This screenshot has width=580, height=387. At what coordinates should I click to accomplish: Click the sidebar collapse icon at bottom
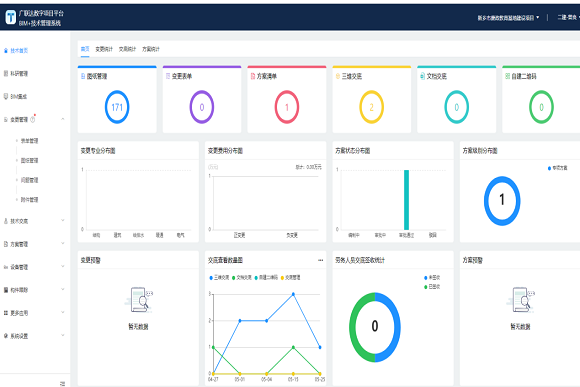point(62,383)
